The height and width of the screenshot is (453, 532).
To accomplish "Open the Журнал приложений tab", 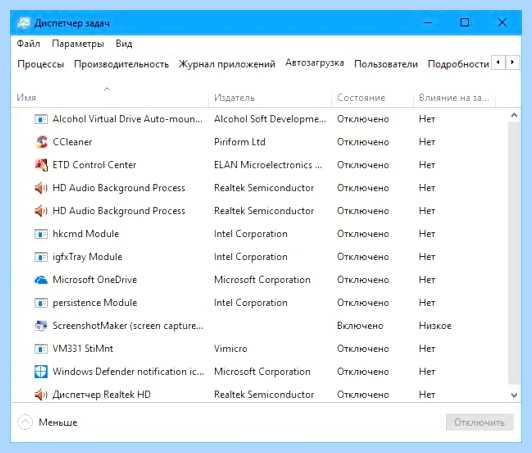I will coord(227,64).
